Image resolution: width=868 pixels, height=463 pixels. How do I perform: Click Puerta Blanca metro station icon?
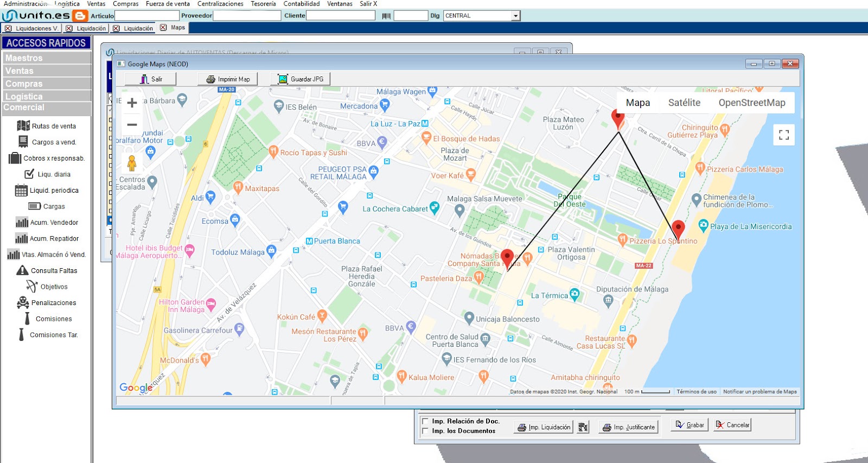coord(309,241)
